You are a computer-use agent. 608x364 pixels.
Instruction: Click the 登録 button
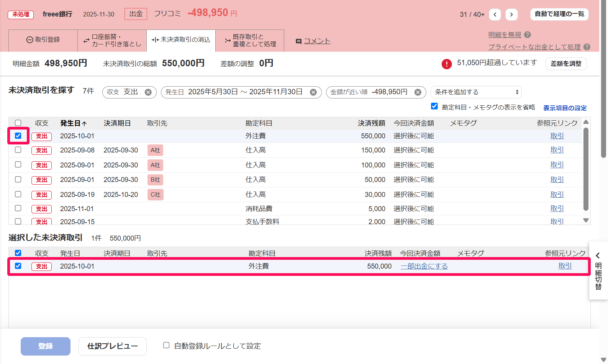(x=46, y=346)
